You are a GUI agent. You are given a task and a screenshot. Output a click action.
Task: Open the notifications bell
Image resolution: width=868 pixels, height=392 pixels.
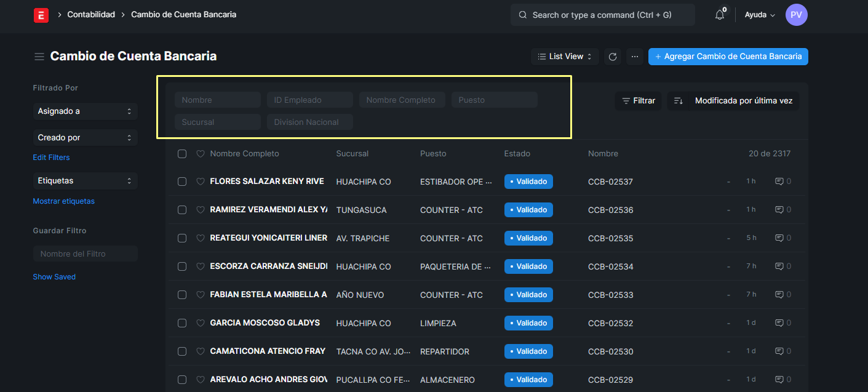719,15
